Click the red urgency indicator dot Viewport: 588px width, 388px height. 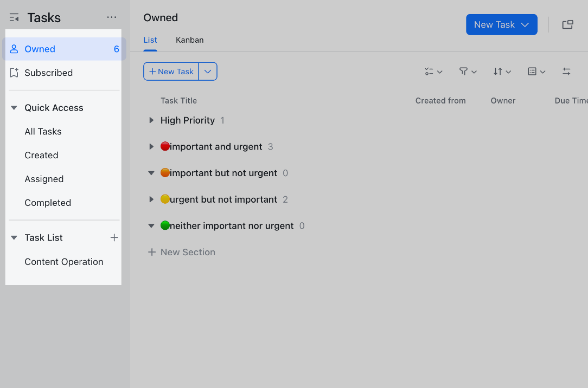[164, 146]
